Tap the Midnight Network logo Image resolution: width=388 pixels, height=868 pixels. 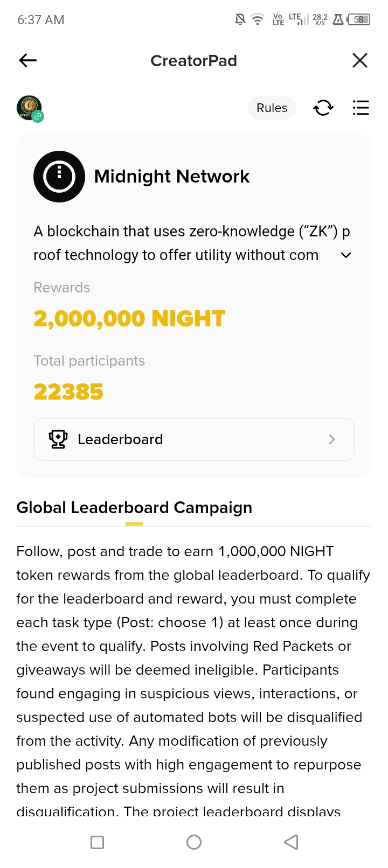pyautogui.click(x=59, y=177)
